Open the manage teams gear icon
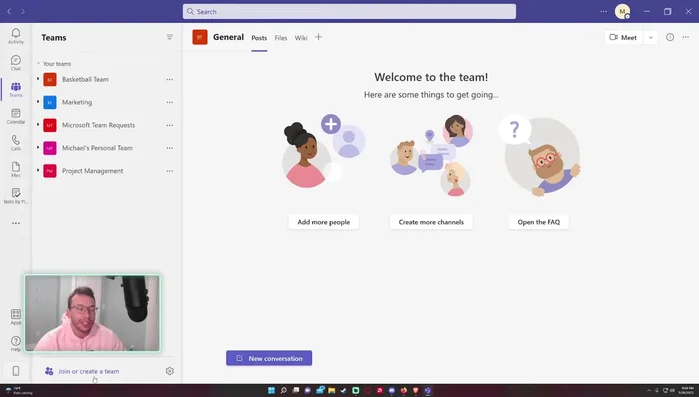 point(169,371)
